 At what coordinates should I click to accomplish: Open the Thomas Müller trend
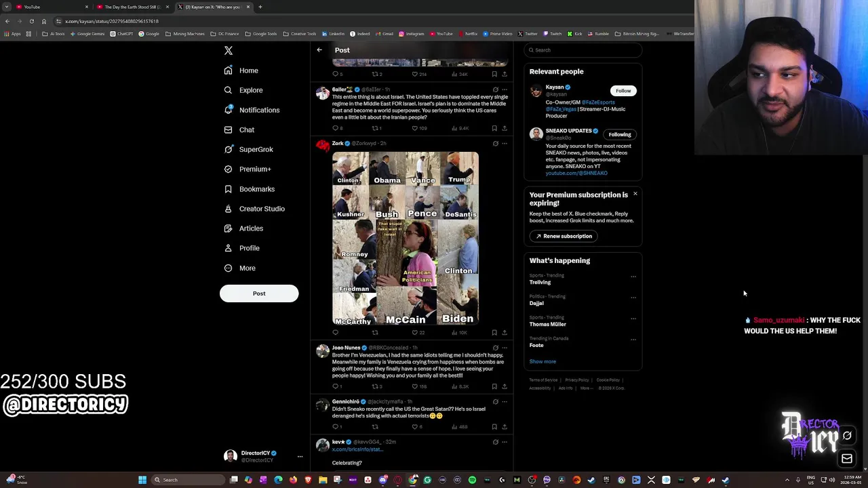547,324
